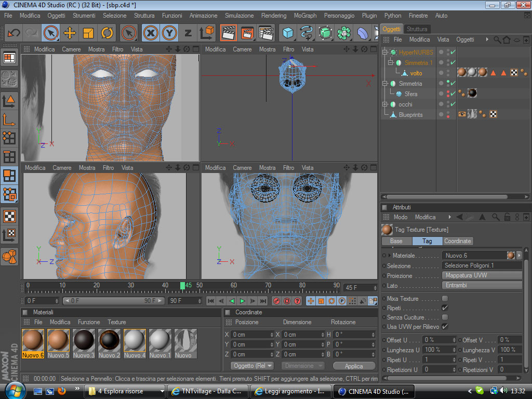Switch to the Coordinate tab

tap(457, 241)
